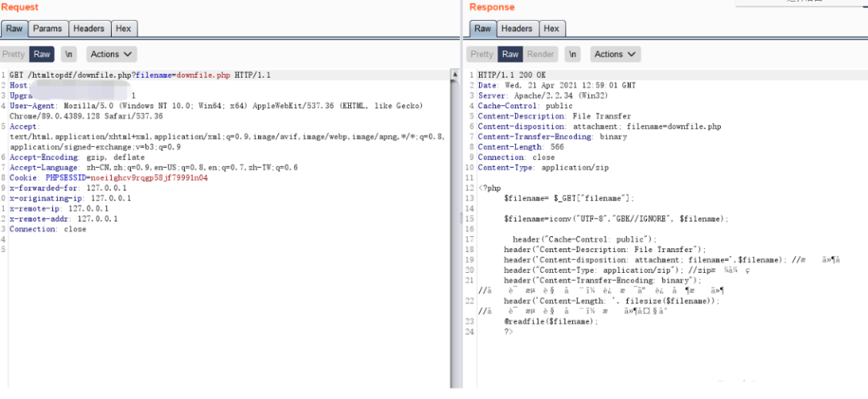Screen dimensions: 868x399
Task: Switch to the Request Params tab
Action: 47,28
